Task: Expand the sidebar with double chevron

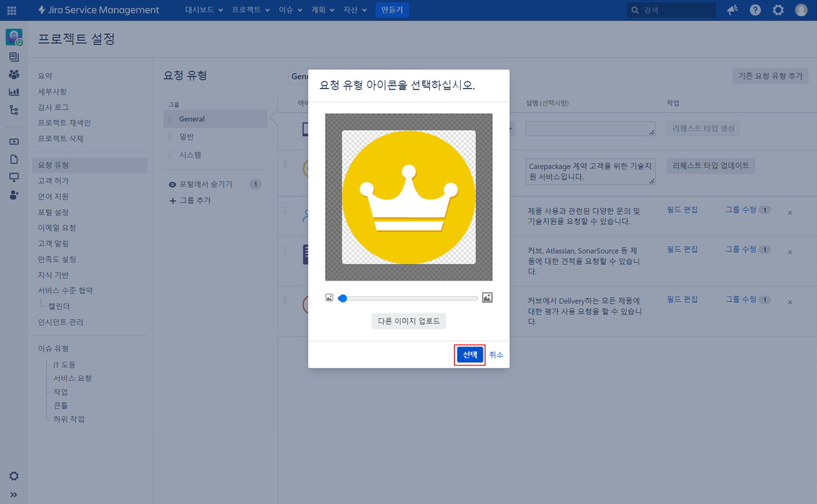Action: click(x=14, y=495)
